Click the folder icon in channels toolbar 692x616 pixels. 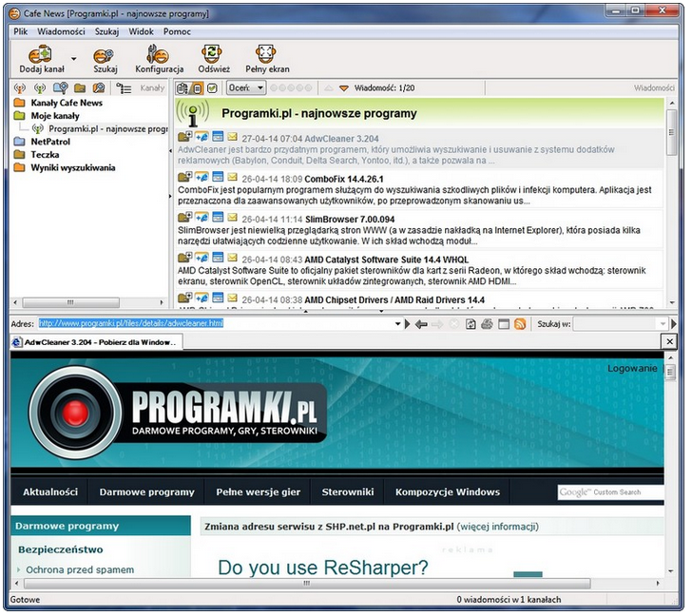click(x=80, y=88)
